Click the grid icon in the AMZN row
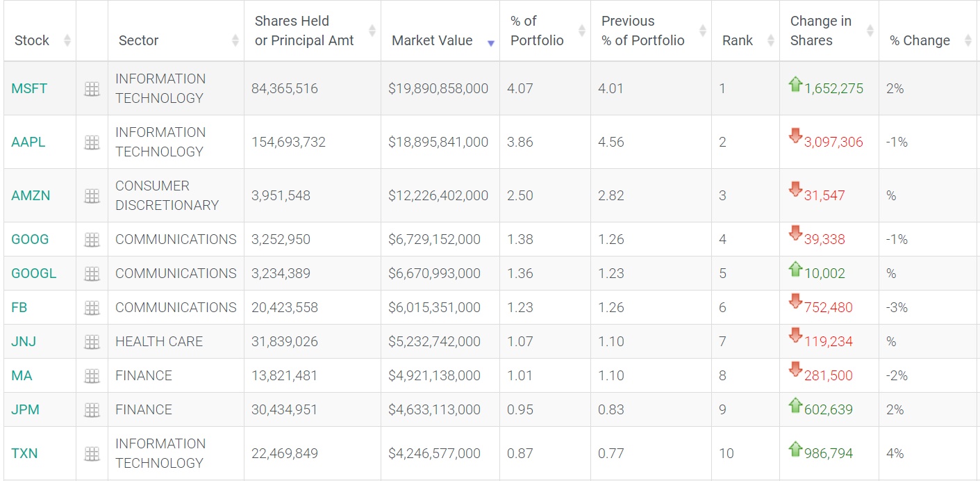The height and width of the screenshot is (481, 980). pos(92,196)
